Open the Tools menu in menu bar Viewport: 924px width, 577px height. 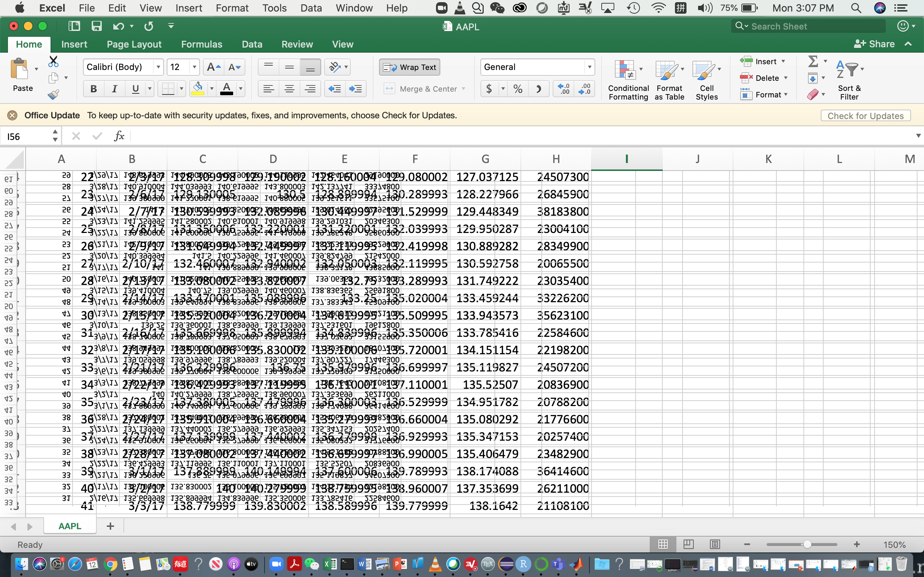coord(274,8)
